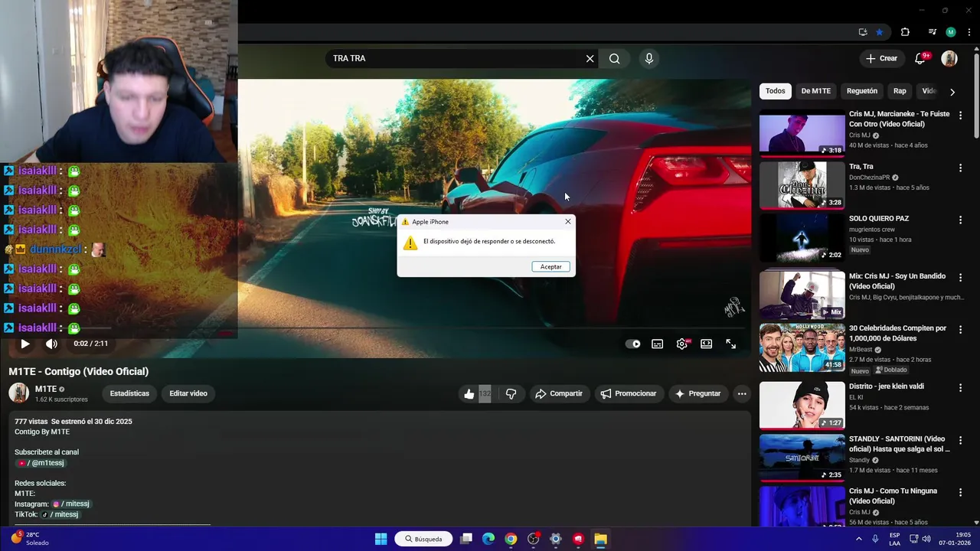The height and width of the screenshot is (551, 980).
Task: Open YouTube notifications bell
Action: click(921, 58)
